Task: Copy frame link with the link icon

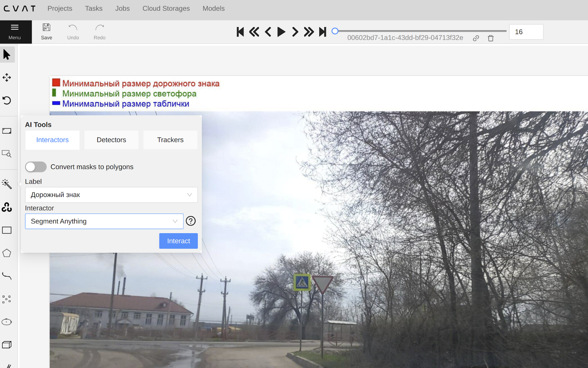Action: (476, 38)
